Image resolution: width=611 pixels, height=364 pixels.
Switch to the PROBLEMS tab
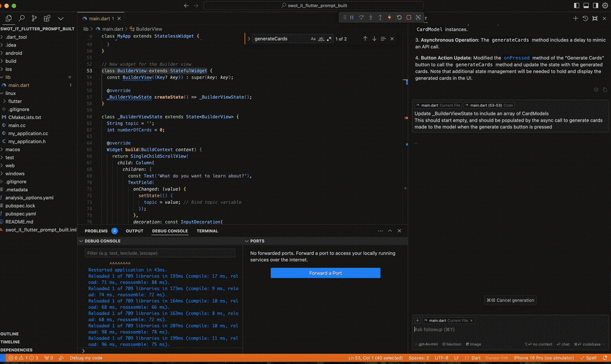96,231
